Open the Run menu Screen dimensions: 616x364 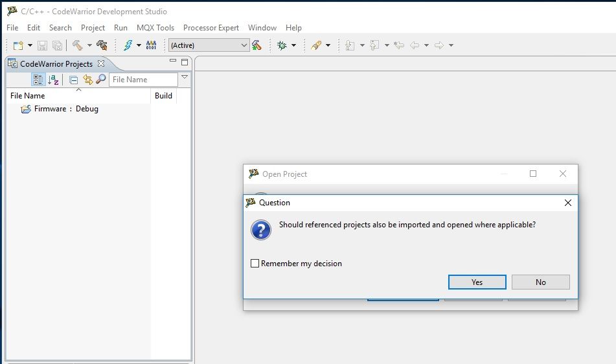point(120,28)
